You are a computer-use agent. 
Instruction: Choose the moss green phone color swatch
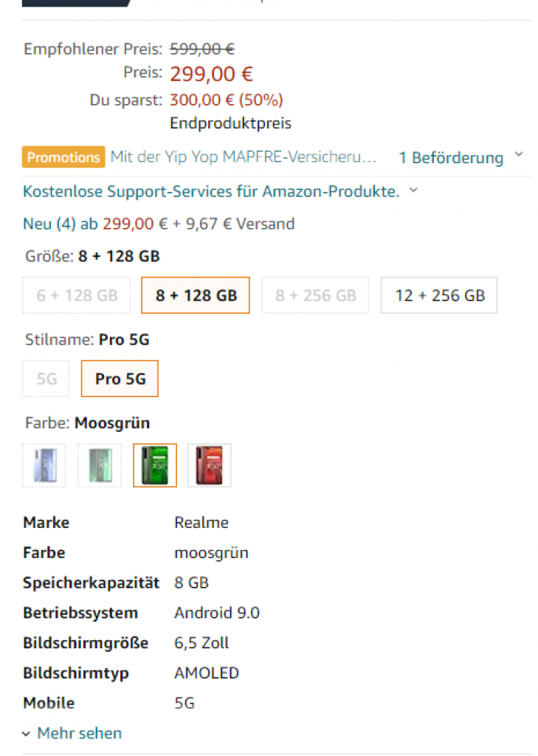point(155,465)
